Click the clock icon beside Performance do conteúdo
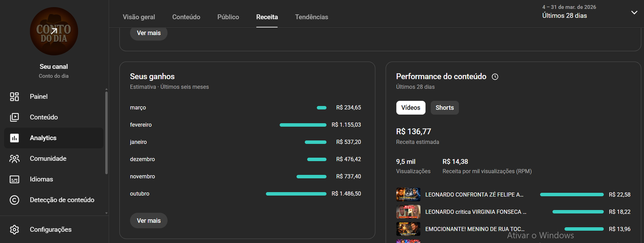Image resolution: width=644 pixels, height=243 pixels. coord(495,77)
